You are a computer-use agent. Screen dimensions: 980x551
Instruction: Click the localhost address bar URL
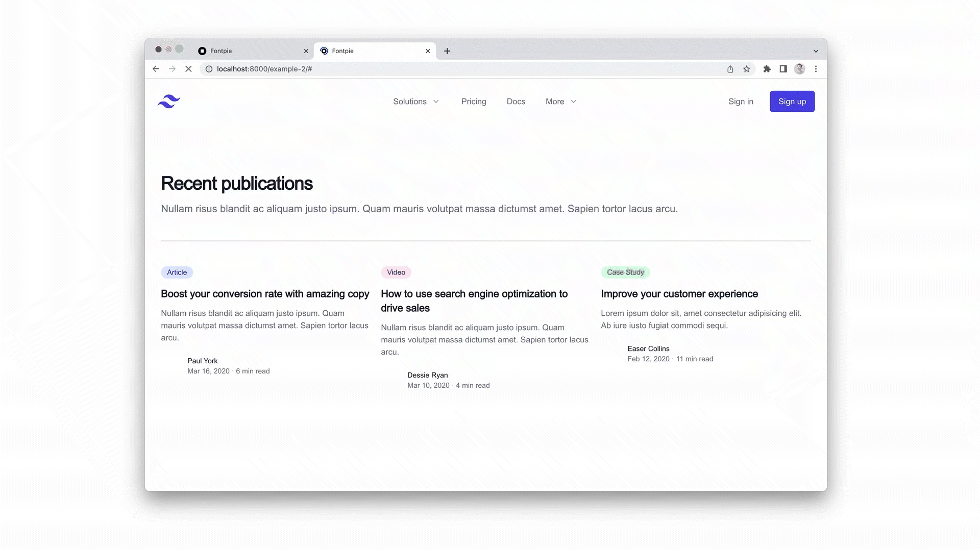coord(264,69)
